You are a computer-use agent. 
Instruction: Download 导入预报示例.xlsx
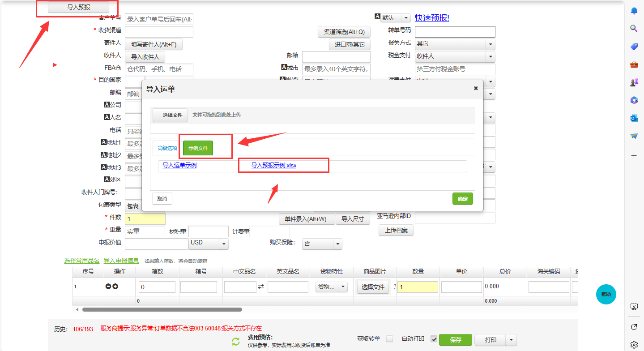pos(274,165)
